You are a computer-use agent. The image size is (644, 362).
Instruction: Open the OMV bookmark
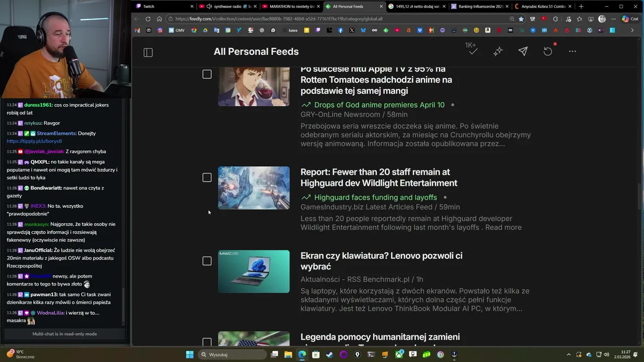pos(177,30)
